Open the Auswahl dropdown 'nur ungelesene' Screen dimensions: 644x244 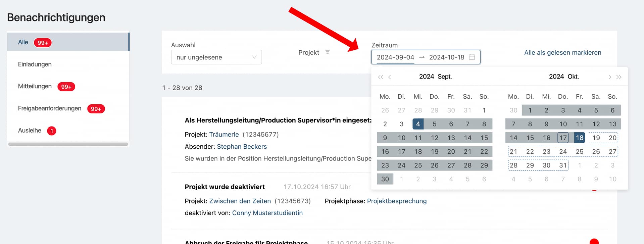pos(216,57)
